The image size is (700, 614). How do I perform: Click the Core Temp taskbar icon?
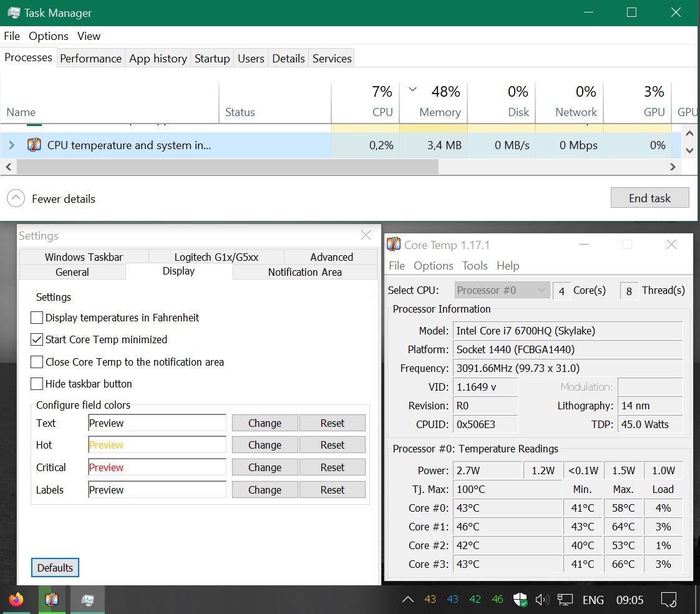52,600
